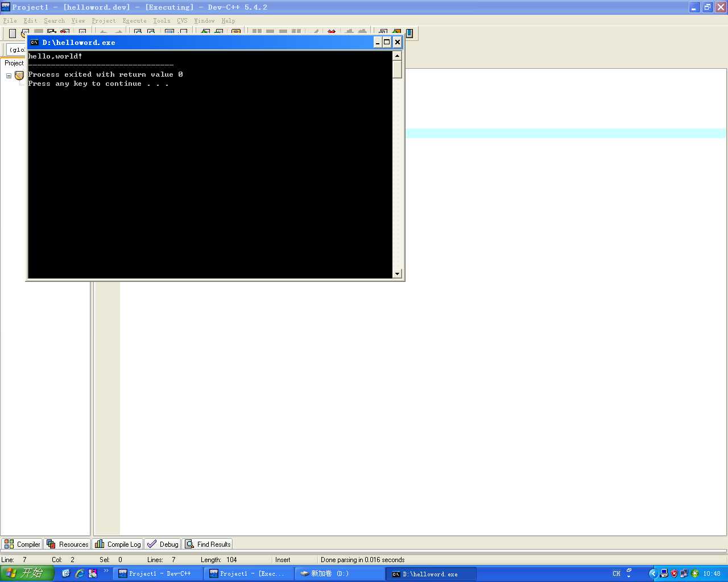Viewport: 728px width, 582px height.
Task: Open the 新加卷 (D:) taskbar button
Action: pos(340,574)
